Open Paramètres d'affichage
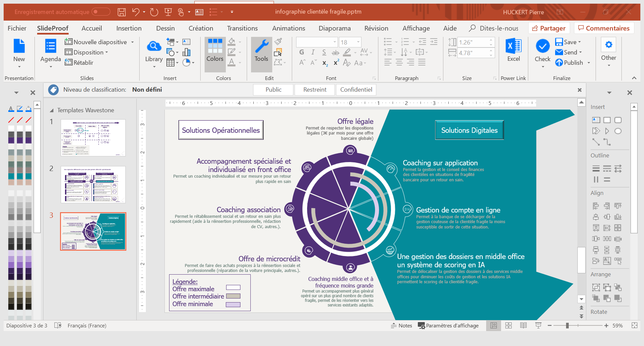The image size is (644, 346). click(448, 325)
